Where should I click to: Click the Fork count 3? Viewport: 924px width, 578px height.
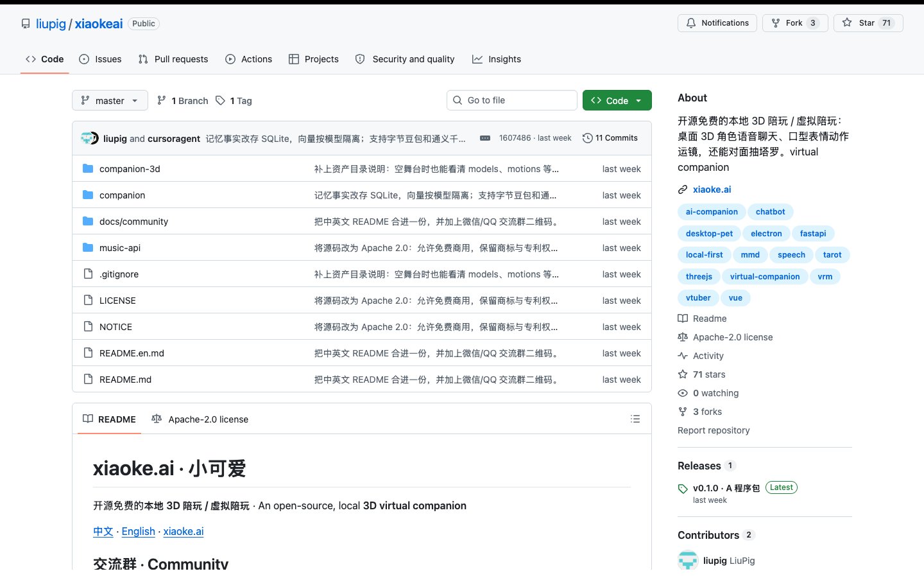coord(813,23)
